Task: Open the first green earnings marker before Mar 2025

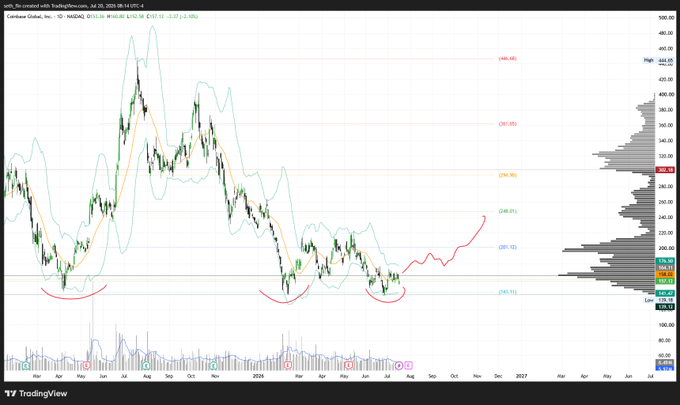Action: click(26, 366)
